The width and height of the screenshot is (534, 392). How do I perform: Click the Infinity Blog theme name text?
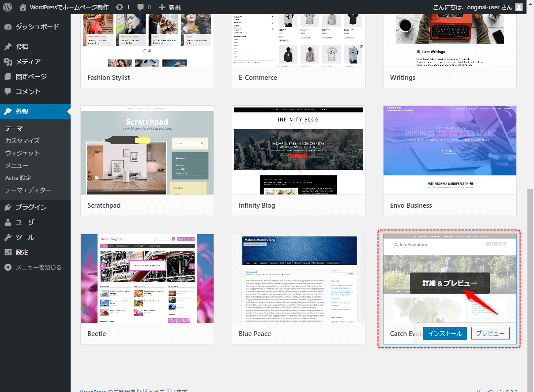tap(257, 205)
